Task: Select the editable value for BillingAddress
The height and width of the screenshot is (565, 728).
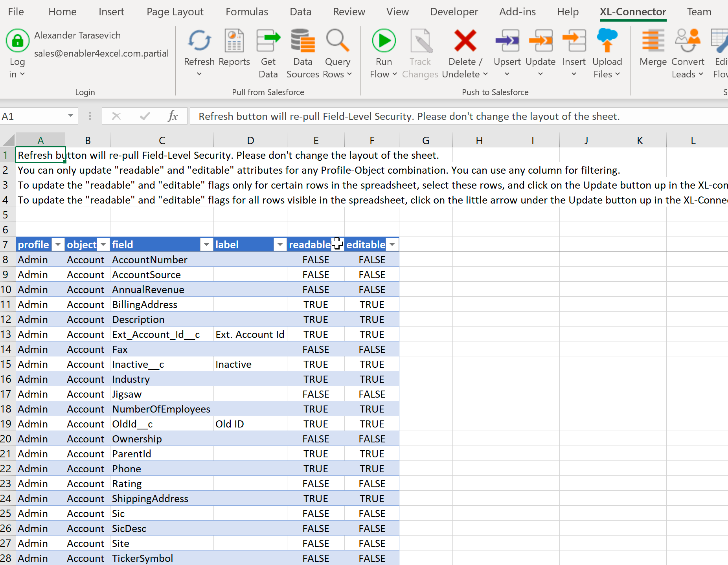Action: point(372,305)
